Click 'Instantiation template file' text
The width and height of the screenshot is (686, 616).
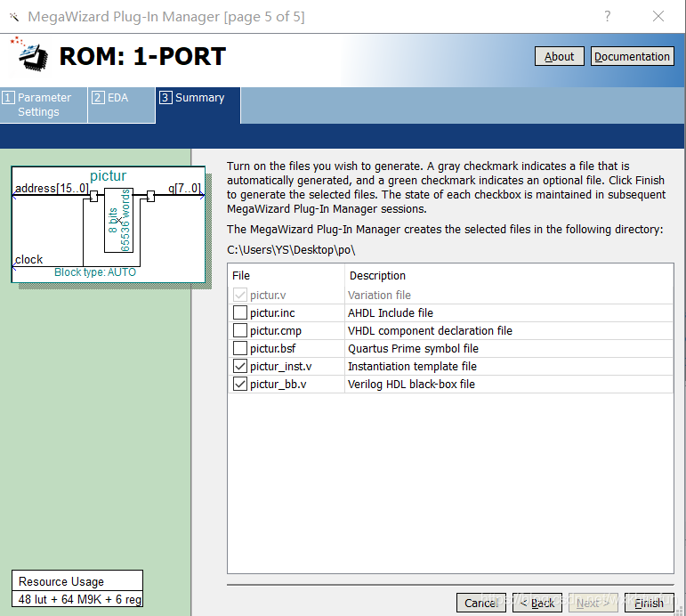click(412, 366)
